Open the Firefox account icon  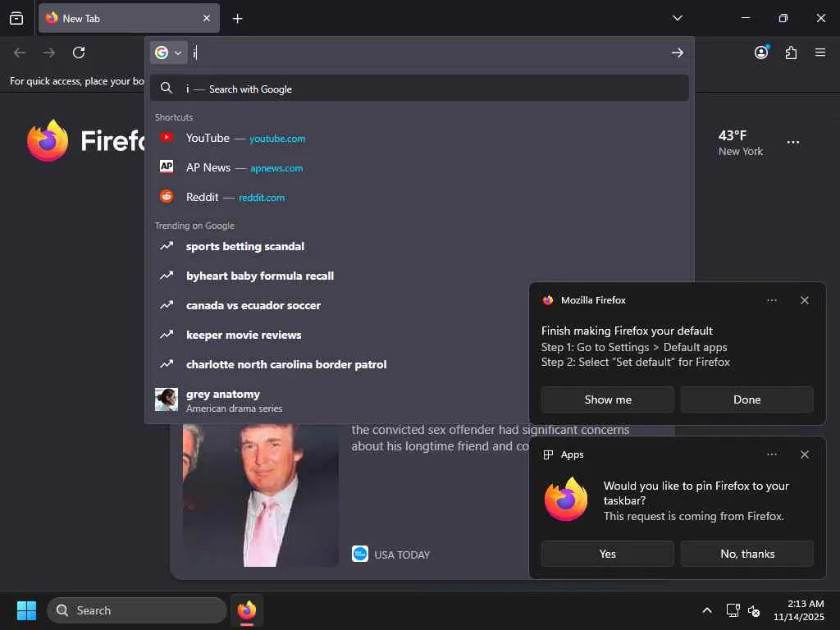pyautogui.click(x=761, y=52)
